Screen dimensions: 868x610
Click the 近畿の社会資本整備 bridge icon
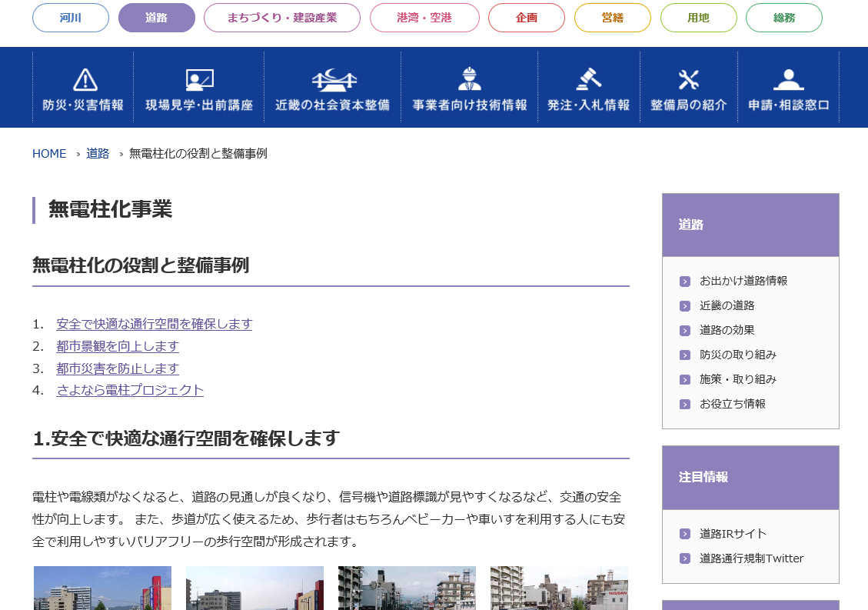[334, 80]
